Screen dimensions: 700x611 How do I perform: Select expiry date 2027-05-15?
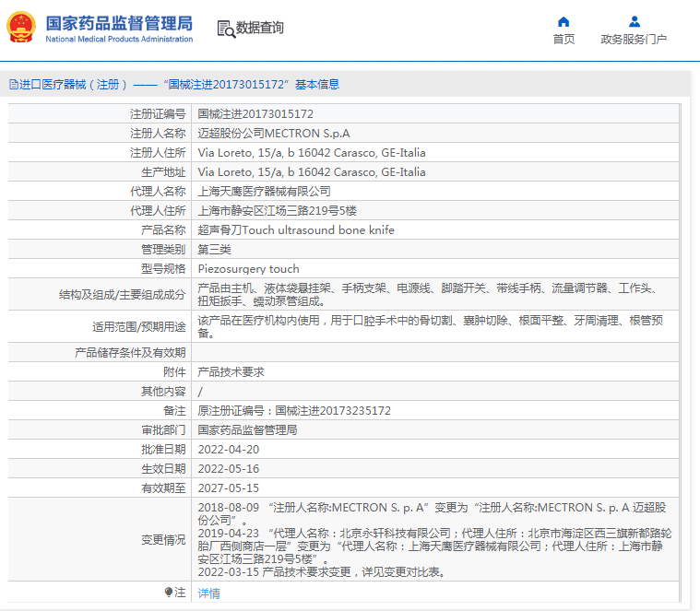click(x=229, y=488)
